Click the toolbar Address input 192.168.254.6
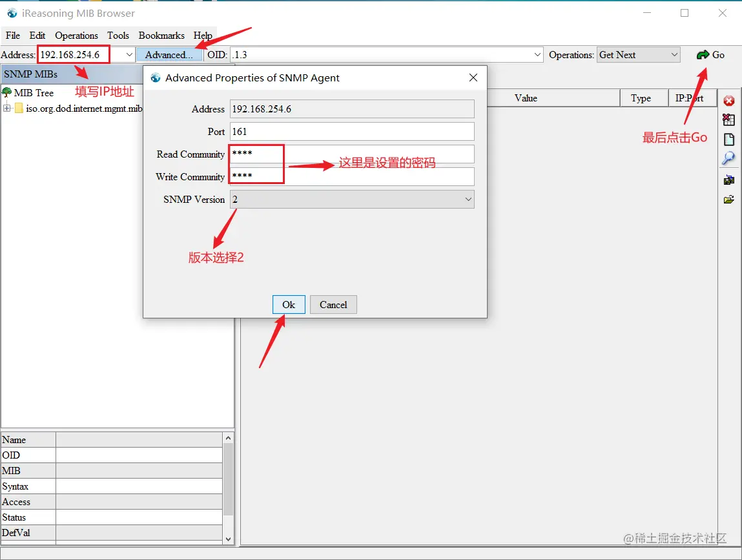Screen dimensions: 742x560 point(81,55)
